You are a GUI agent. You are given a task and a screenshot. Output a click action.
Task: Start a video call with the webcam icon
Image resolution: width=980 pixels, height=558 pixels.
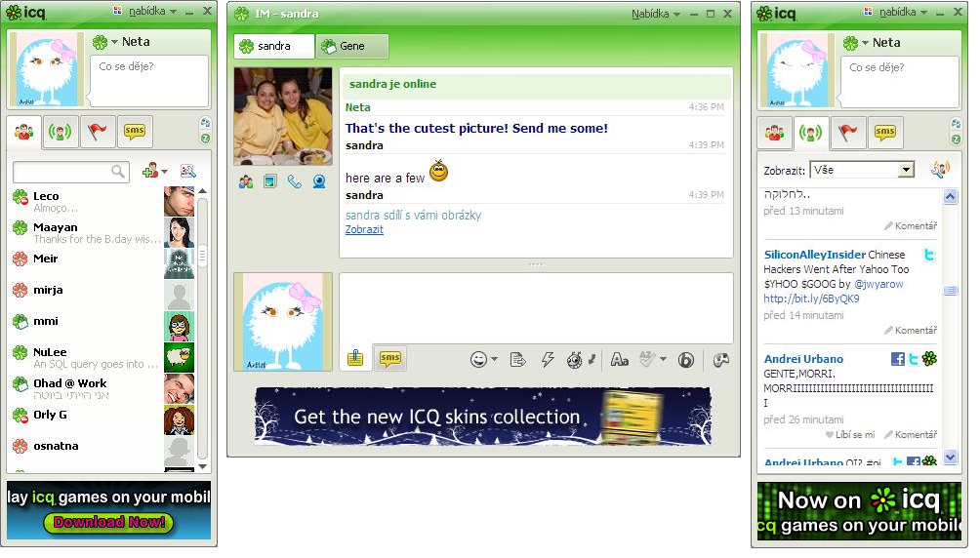pos(319,181)
